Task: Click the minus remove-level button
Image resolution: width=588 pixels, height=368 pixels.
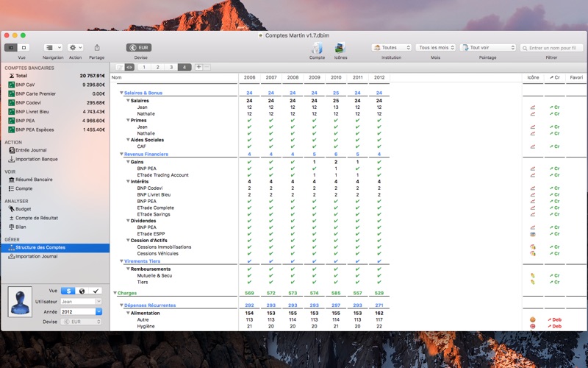Action: 207,67
